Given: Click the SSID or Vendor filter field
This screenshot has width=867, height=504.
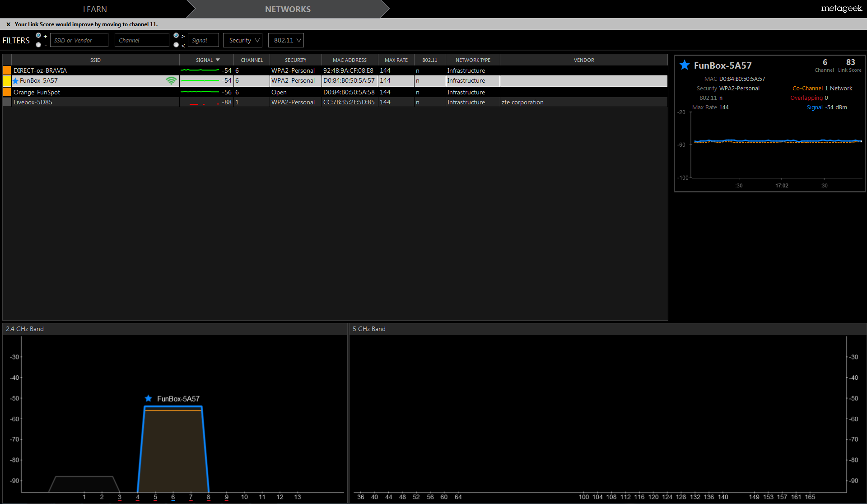Looking at the screenshot, I should tap(79, 40).
